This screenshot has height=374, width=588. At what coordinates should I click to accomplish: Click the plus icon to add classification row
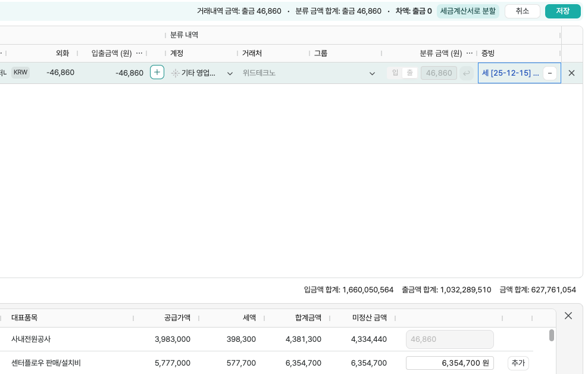click(x=157, y=73)
